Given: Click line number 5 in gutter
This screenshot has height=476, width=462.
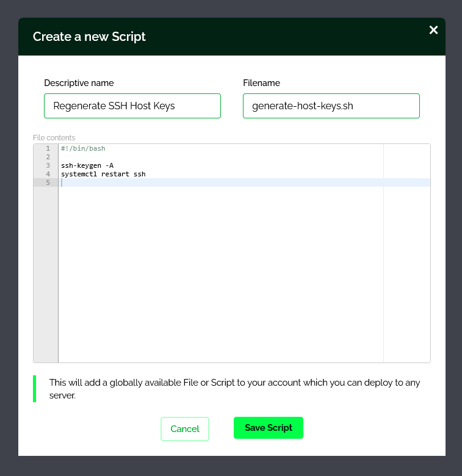Looking at the screenshot, I should (48, 182).
